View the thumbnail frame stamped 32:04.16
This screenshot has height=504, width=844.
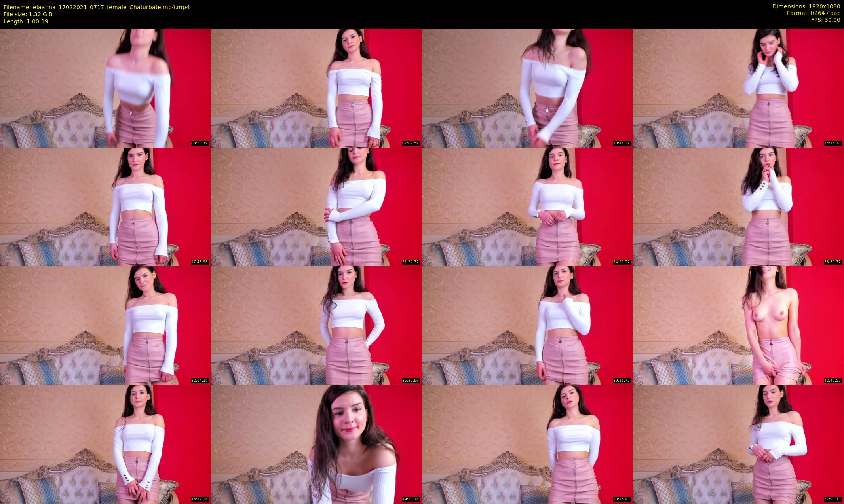(x=105, y=325)
